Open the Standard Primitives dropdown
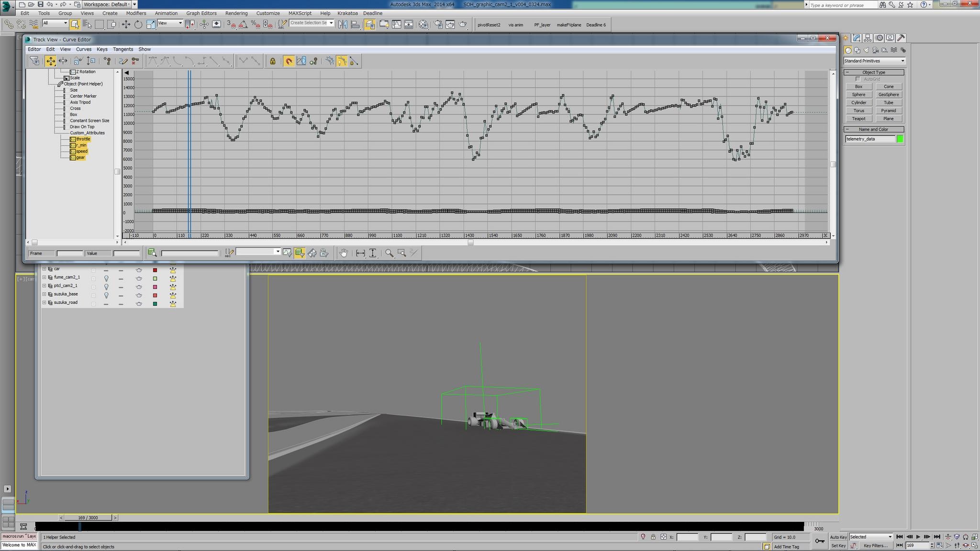 (874, 61)
